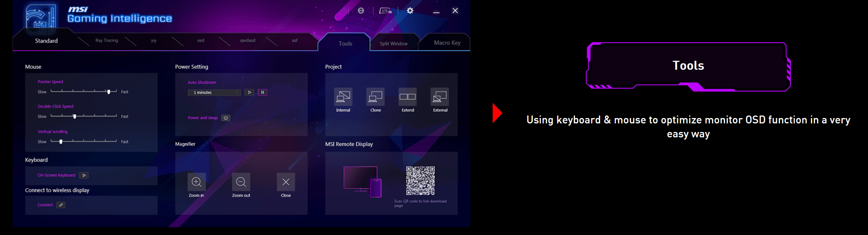Viewport: 868px width, 235px height.
Task: Click the magnifier Zoom in icon
Action: coord(196,182)
